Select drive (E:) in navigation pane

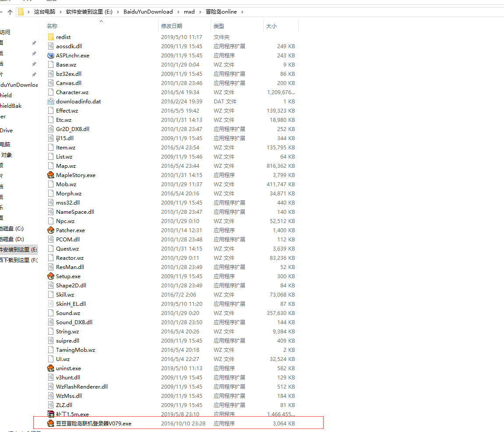[19, 250]
